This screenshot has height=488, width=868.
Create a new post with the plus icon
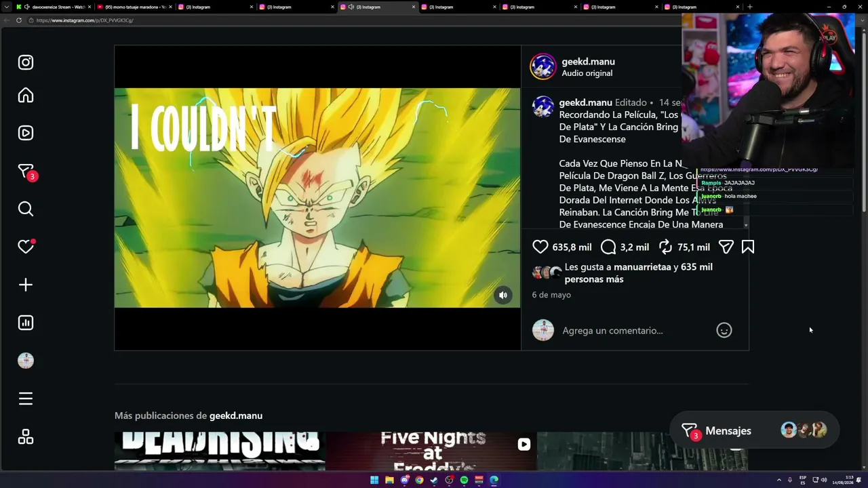tap(26, 285)
